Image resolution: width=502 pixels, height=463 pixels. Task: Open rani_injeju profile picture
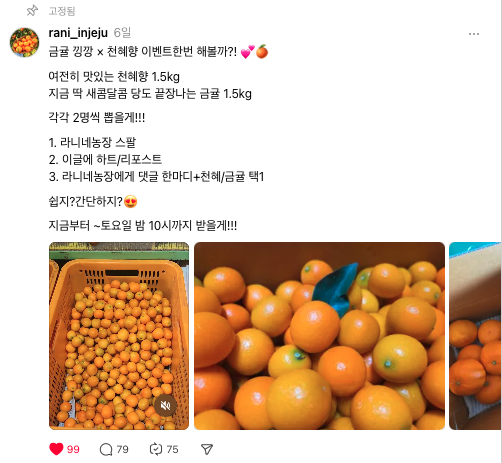(24, 42)
